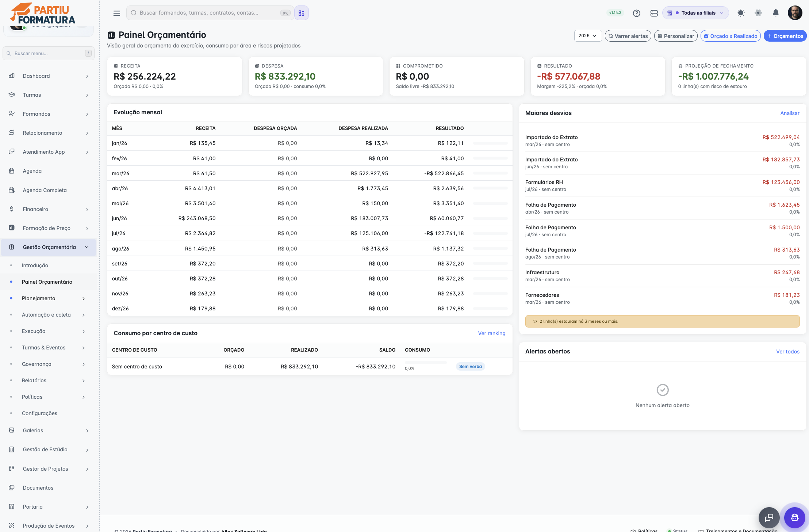Focus the Buscar menu search field
This screenshot has width=809, height=532.
tap(49, 53)
